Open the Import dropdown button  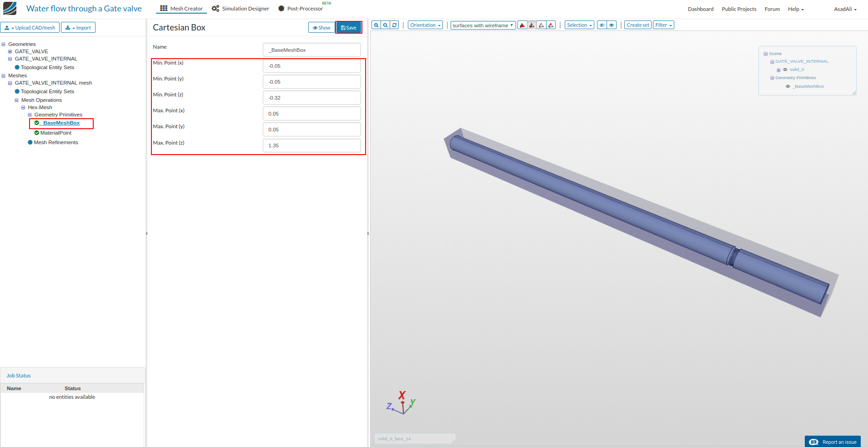coord(78,28)
